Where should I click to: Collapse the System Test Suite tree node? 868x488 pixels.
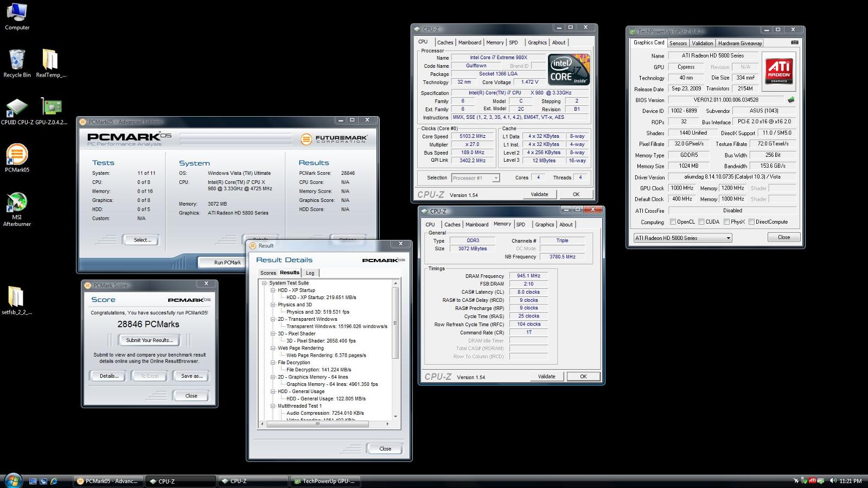[264, 283]
